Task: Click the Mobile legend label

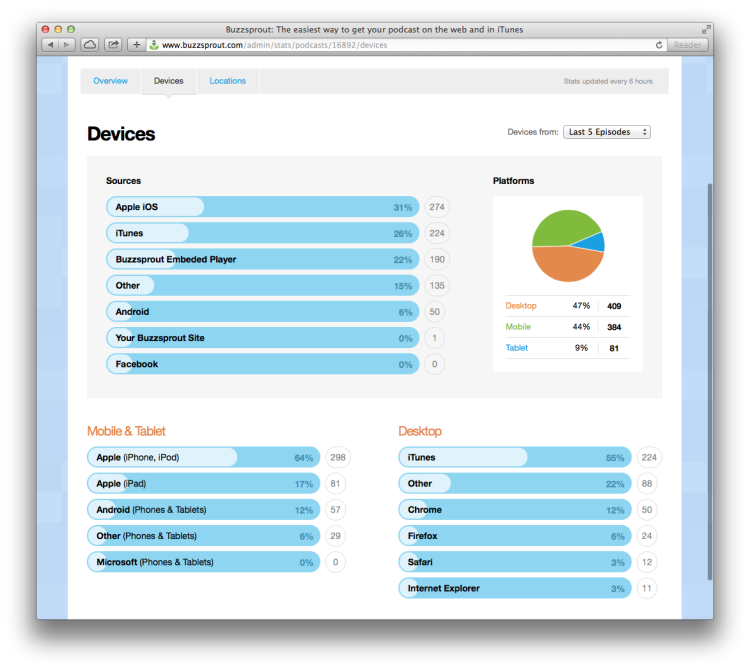Action: click(518, 327)
